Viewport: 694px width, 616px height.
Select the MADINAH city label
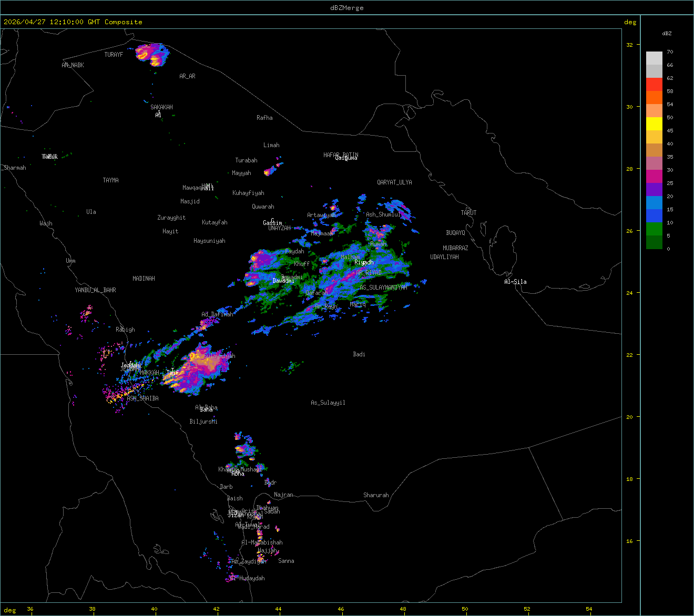pyautogui.click(x=144, y=279)
